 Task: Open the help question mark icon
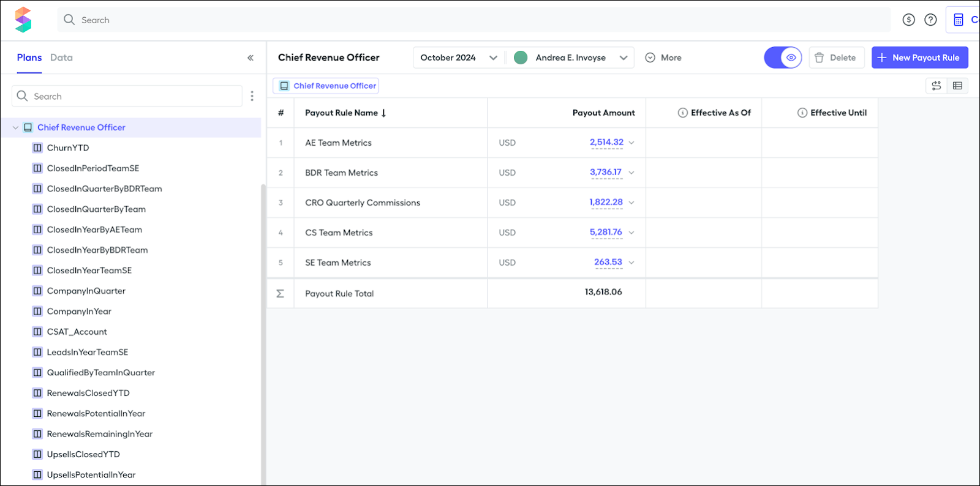point(930,20)
